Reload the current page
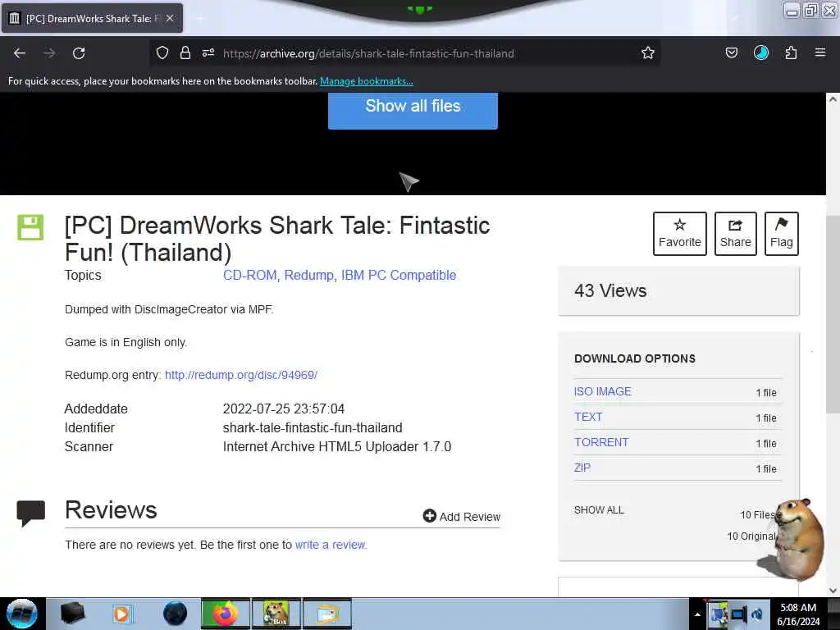Screen dimensions: 840x630 tap(79, 53)
